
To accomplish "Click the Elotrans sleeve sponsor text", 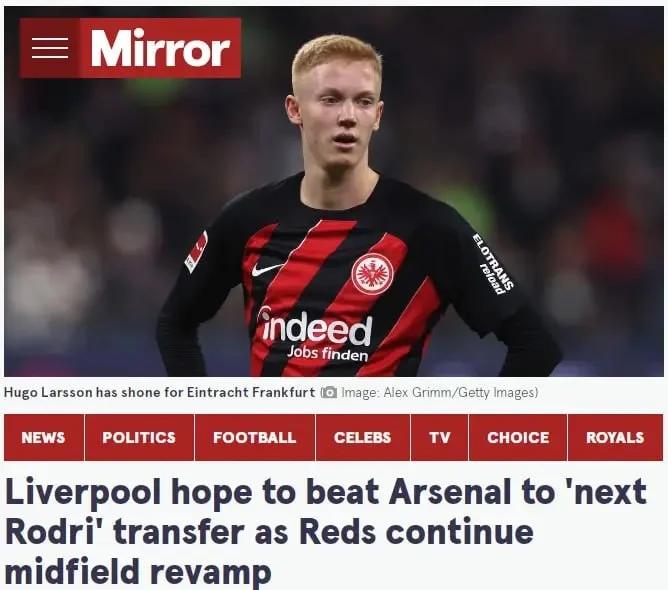I will (x=493, y=264).
